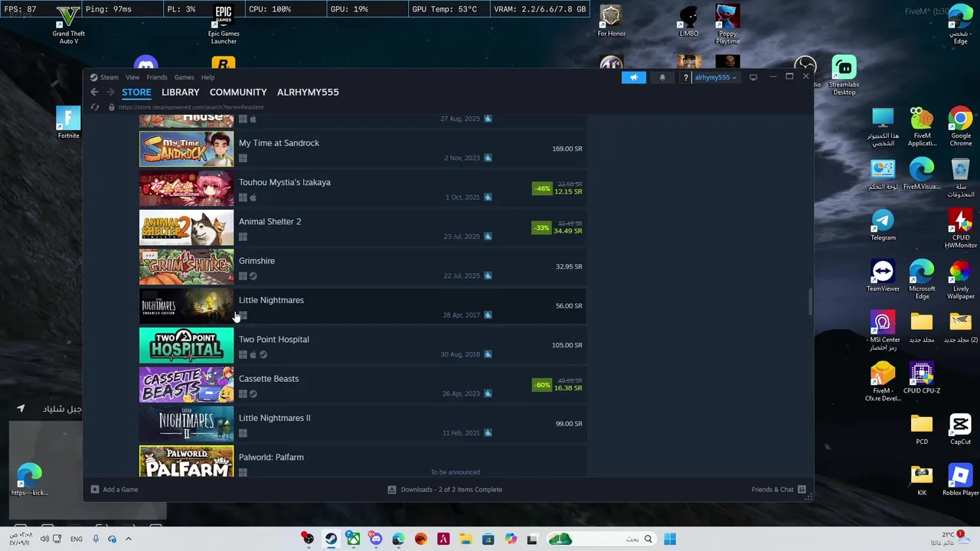Open the Google Chrome desktop shortcut

960,126
